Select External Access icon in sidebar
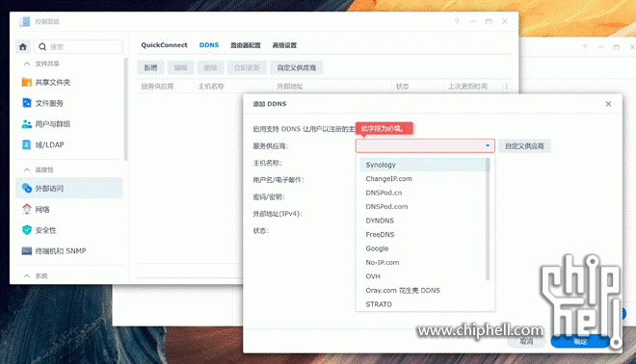636x364 pixels. coord(27,188)
